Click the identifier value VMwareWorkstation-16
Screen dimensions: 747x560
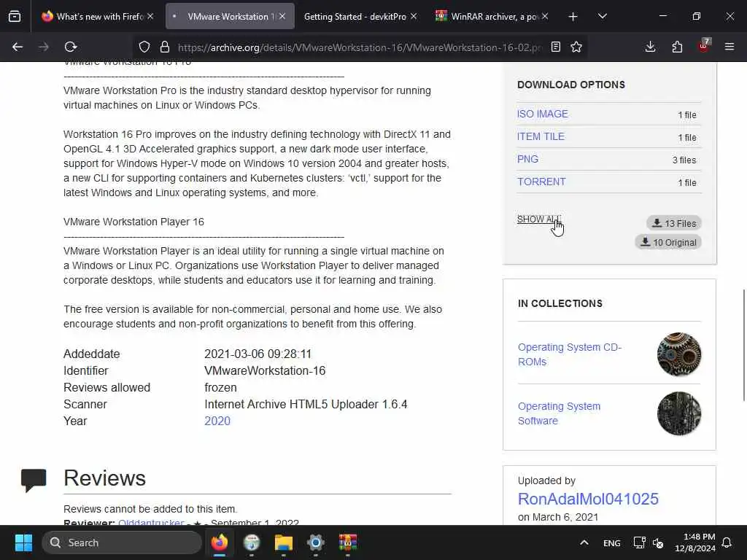click(265, 370)
